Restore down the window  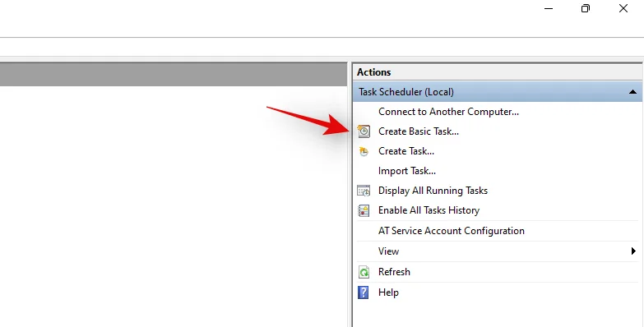(x=586, y=8)
